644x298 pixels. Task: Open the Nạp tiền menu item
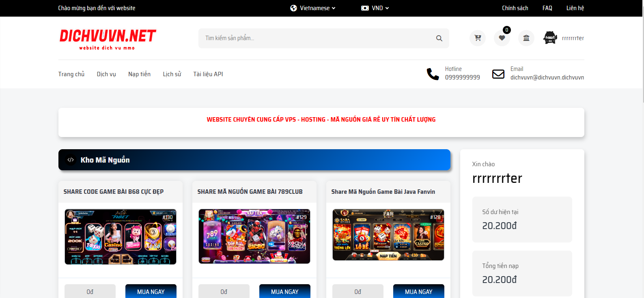coord(139,74)
